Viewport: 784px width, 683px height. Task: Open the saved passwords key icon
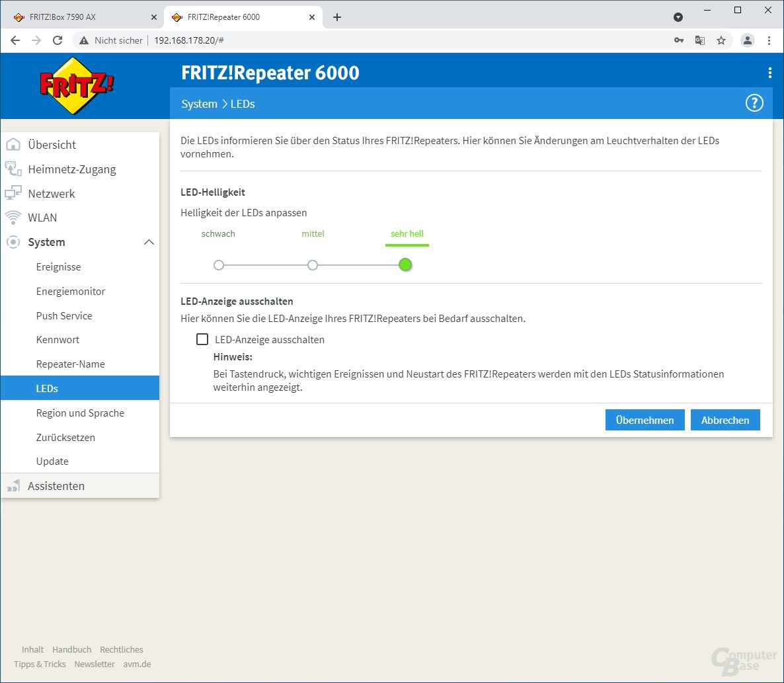click(678, 40)
